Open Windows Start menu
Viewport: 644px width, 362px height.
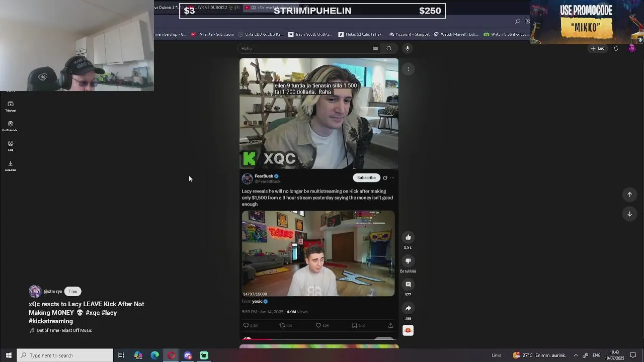[x=8, y=355]
